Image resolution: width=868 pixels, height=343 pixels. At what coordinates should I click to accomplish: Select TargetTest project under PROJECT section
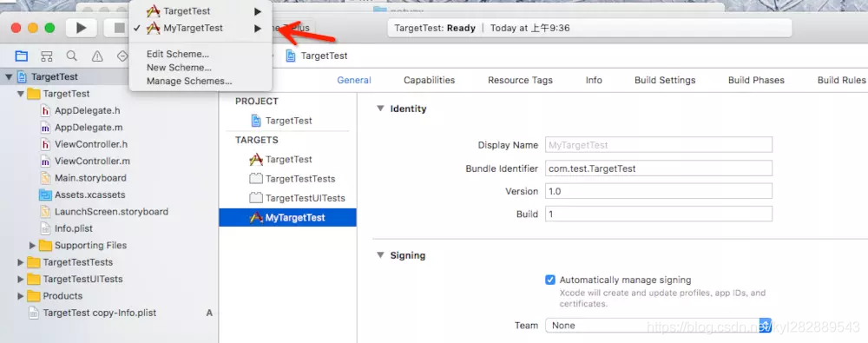pos(288,120)
